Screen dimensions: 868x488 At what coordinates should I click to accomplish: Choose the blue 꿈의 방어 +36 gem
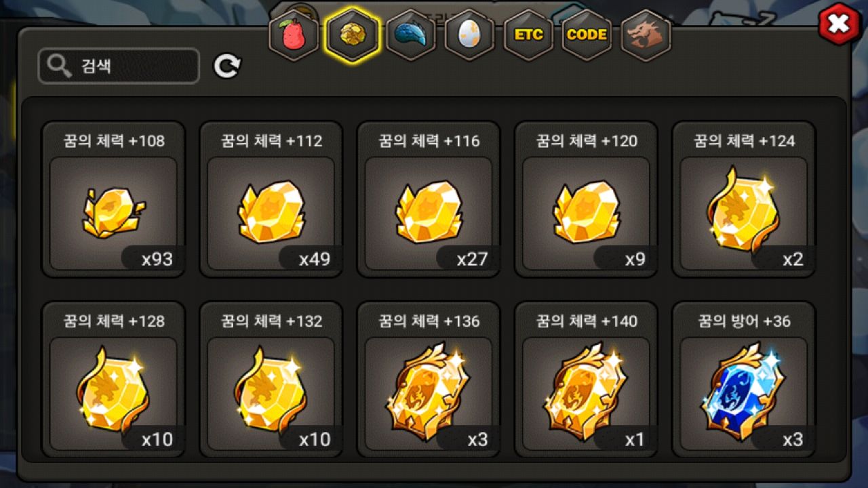pos(743,380)
